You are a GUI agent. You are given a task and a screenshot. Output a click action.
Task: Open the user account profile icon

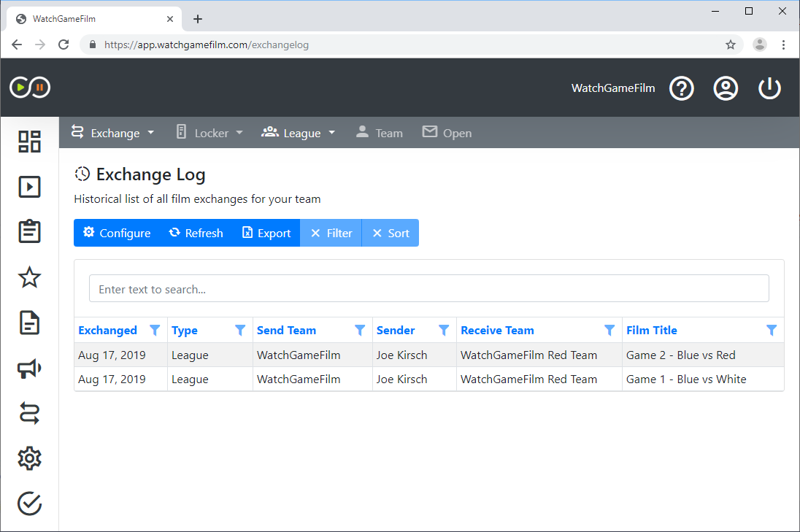tap(726, 88)
